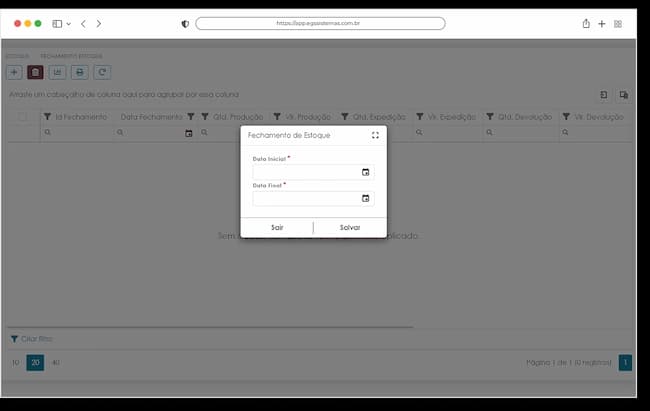Screen dimensions: 650x411
Task: Click search icon under Qtd. Produção column
Action: [204, 132]
